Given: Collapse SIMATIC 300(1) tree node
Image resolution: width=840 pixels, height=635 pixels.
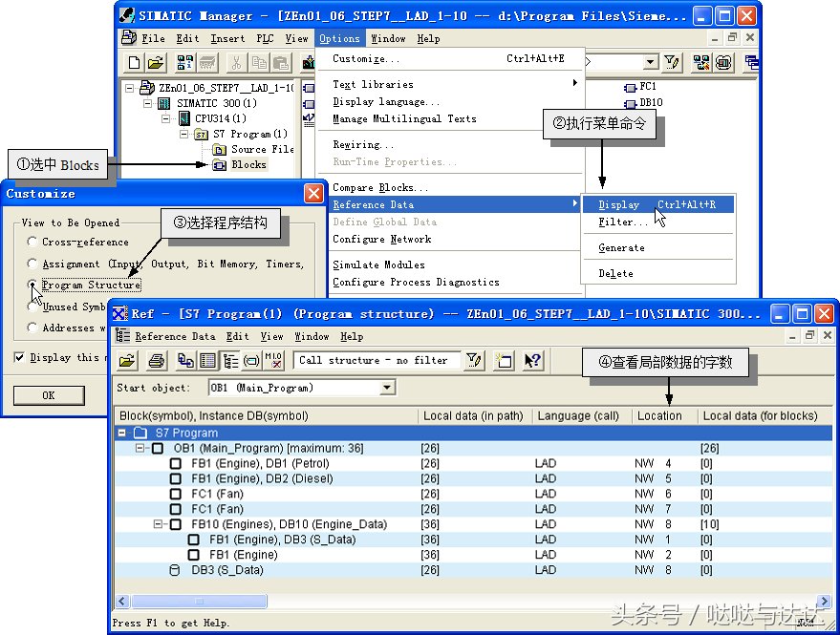Looking at the screenshot, I should 147,103.
